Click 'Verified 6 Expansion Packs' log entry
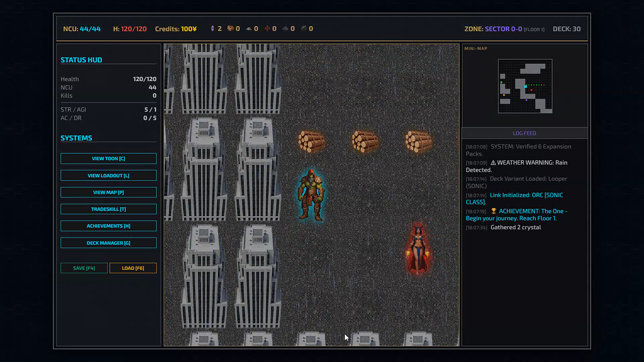Viewport: 644px width, 362px height. tap(519, 150)
